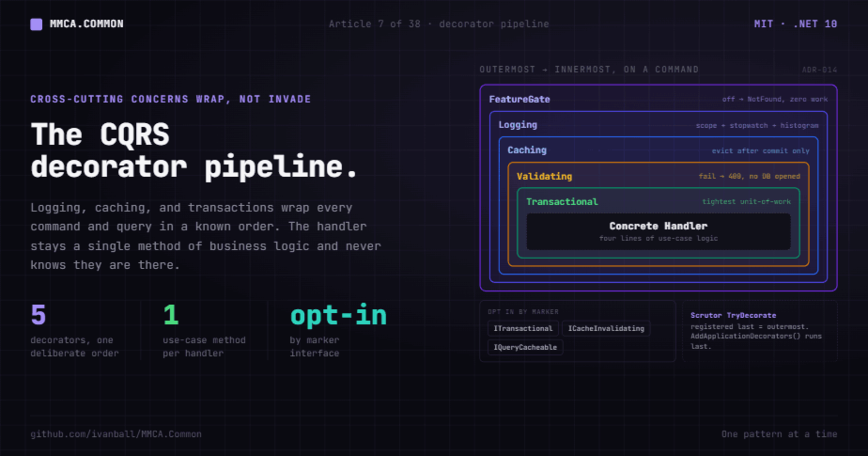This screenshot has width=868, height=456.
Task: Open the github.com/ivanball/MMCA.Common link
Action: (116, 434)
